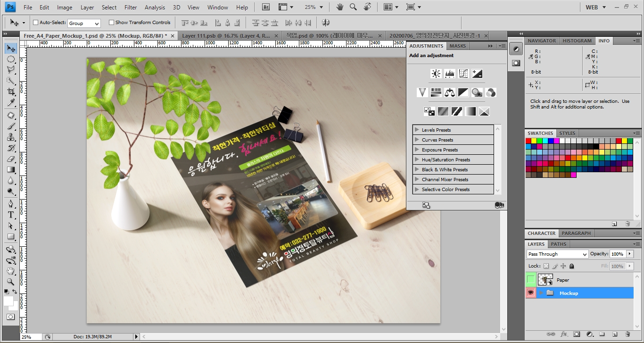Select the Zoom tool in toolbox
644x343 pixels.
[x=11, y=282]
